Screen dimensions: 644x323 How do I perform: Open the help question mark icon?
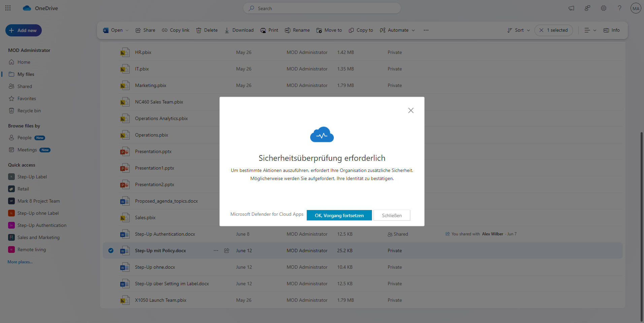click(619, 8)
